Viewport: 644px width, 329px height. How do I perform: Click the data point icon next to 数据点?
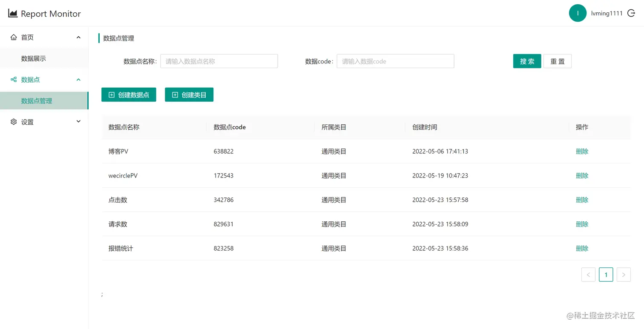click(13, 80)
